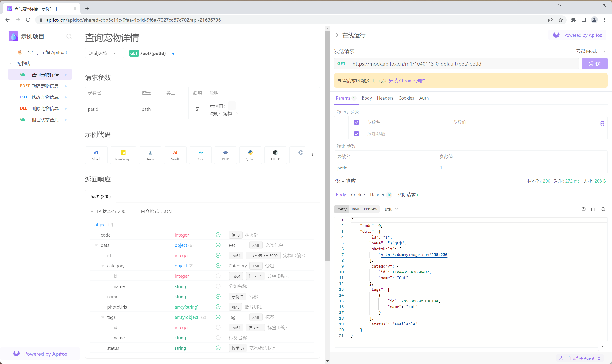Collapse the 宠物店 folder in sidebar
The width and height of the screenshot is (612, 364).
click(x=11, y=63)
